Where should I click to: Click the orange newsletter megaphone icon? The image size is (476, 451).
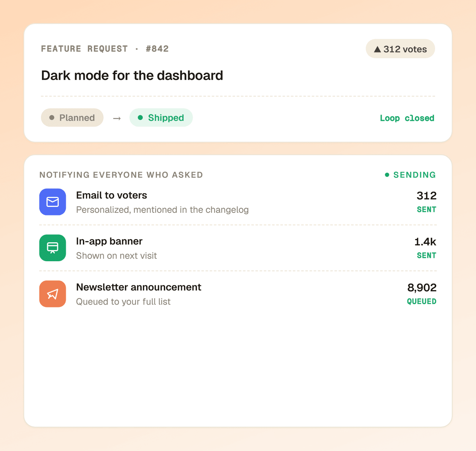coord(52,294)
